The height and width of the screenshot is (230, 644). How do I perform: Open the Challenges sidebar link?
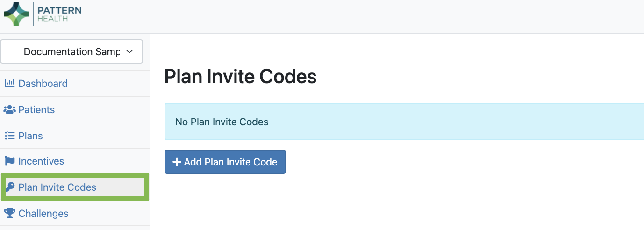pos(43,214)
